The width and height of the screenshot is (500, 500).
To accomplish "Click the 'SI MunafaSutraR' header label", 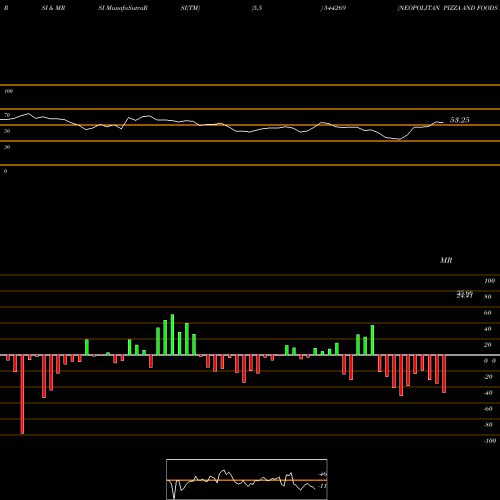I will (x=123, y=8).
